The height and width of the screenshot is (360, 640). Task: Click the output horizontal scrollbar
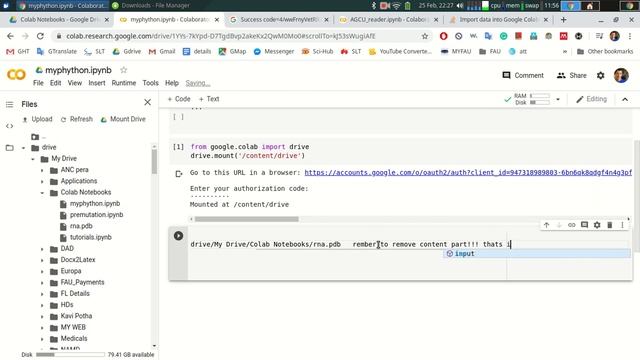point(247,219)
